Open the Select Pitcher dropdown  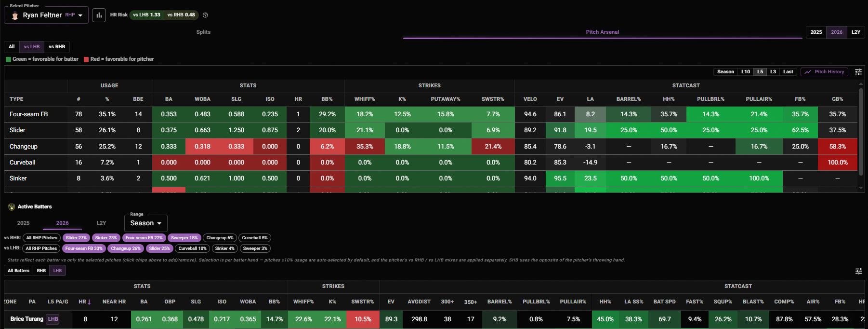pyautogui.click(x=46, y=15)
